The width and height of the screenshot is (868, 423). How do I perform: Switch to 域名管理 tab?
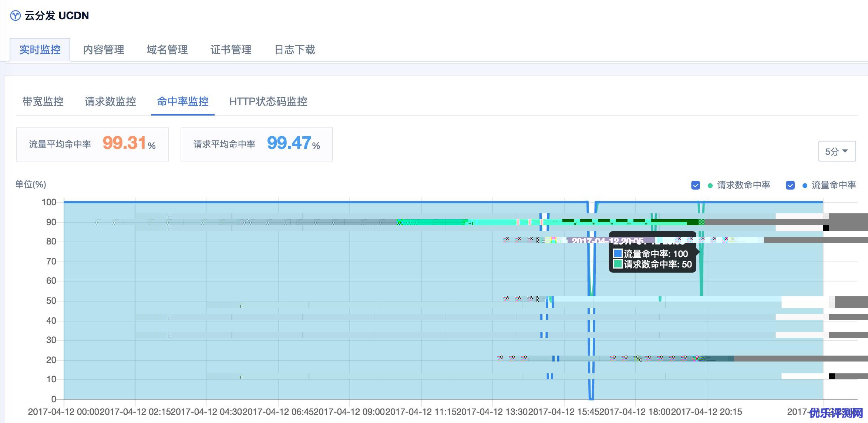[x=167, y=50]
